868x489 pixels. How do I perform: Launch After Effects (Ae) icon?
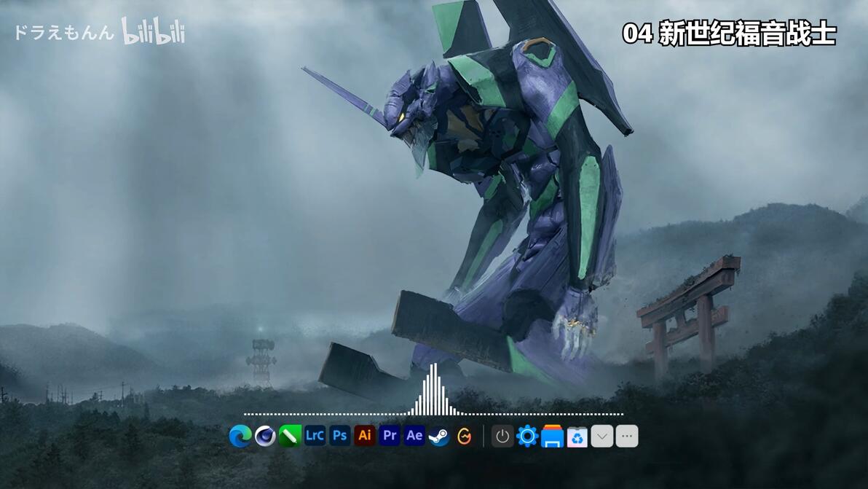tap(414, 436)
